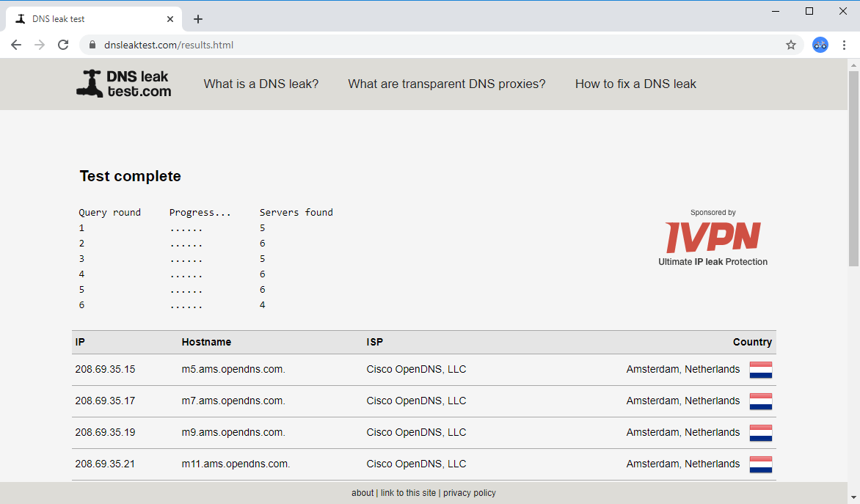Select the IP address 208.69.35.15

[105, 369]
